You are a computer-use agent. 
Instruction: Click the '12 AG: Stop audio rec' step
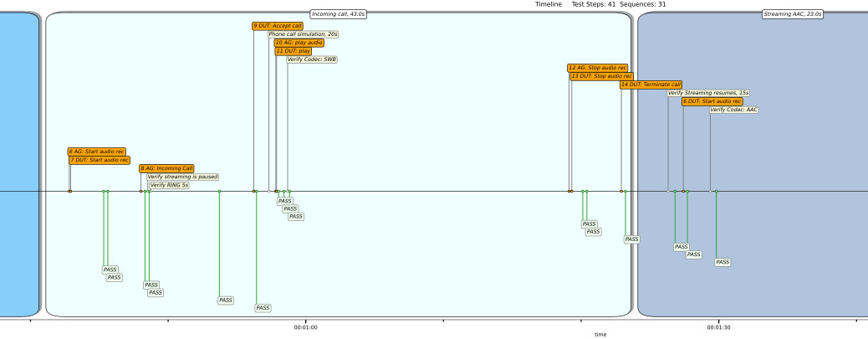point(598,68)
